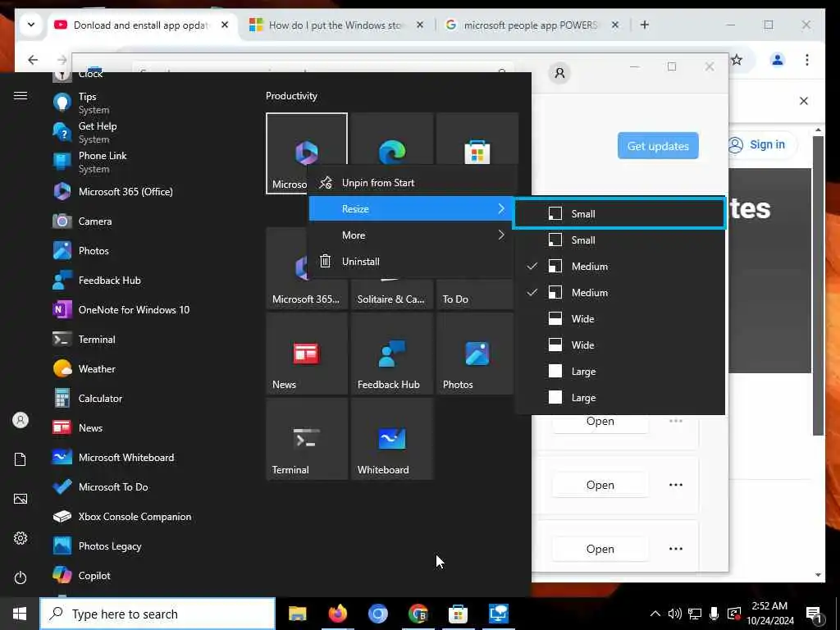Image resolution: width=840 pixels, height=630 pixels.
Task: Expand the Start hamburger menu
Action: [x=21, y=95]
